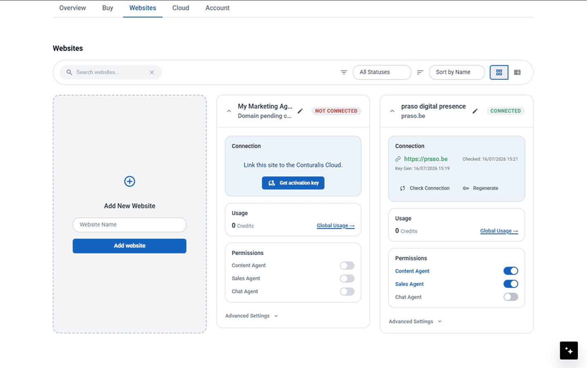Enable Sales Agent for My Marketing Ag...

(x=347, y=278)
